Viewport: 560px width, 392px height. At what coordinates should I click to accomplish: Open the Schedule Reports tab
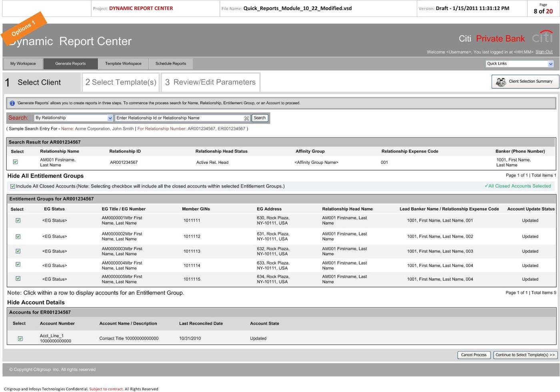coord(171,63)
